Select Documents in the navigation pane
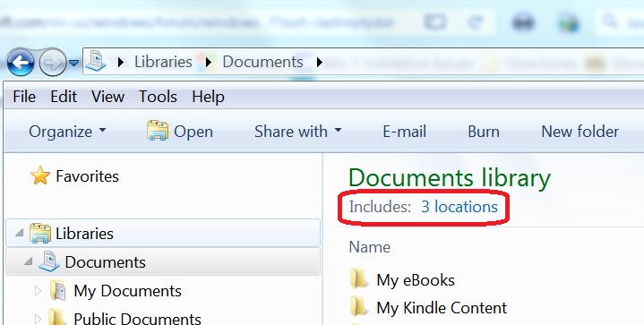 click(105, 262)
